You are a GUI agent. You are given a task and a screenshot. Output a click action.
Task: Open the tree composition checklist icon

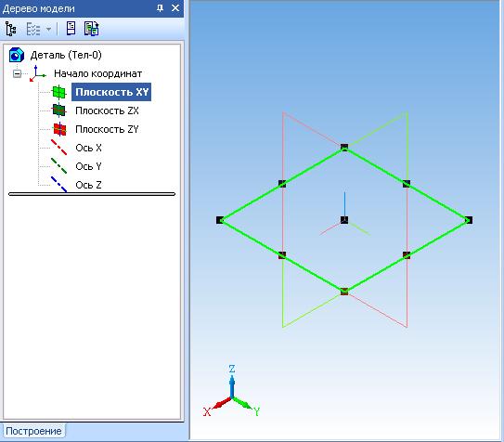(33, 30)
